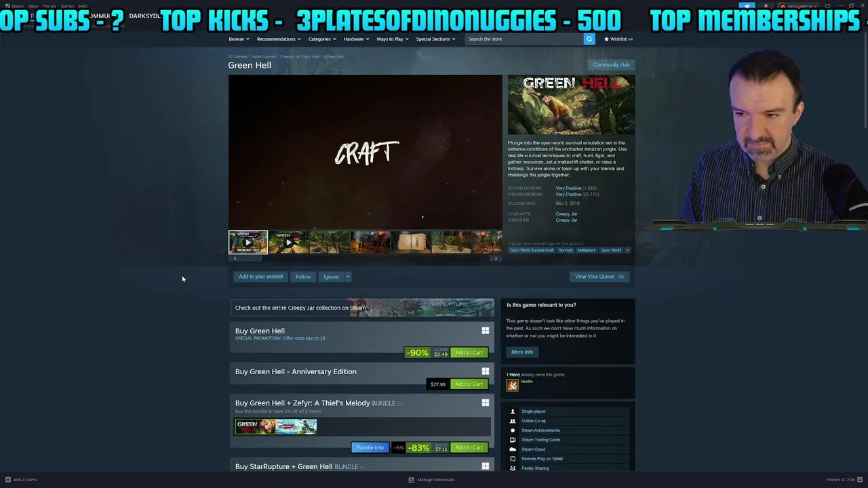The image size is (868, 488).
Task: Click the Add a Game plus icon
Action: 8,480
